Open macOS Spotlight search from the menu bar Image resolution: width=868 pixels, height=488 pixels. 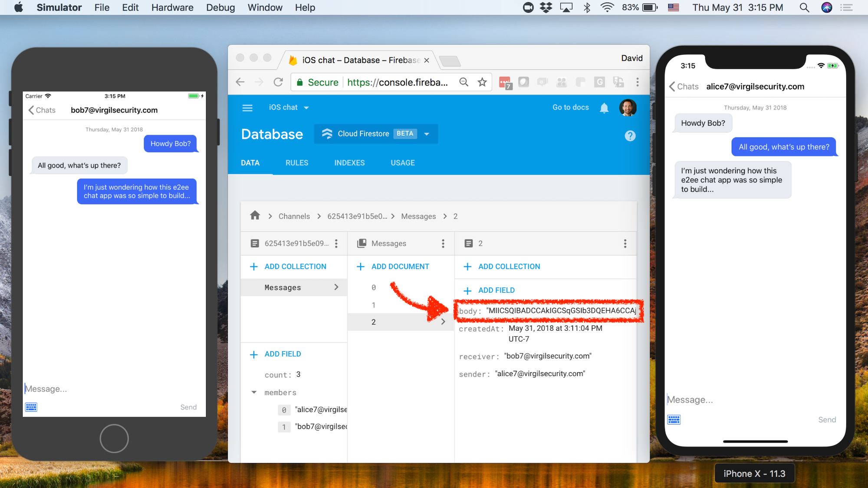[804, 7]
